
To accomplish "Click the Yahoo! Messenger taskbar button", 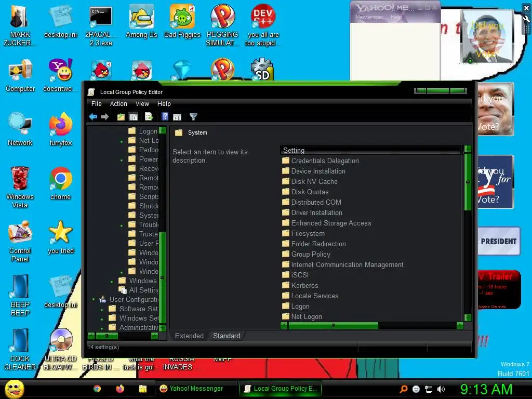I will coord(196,389).
